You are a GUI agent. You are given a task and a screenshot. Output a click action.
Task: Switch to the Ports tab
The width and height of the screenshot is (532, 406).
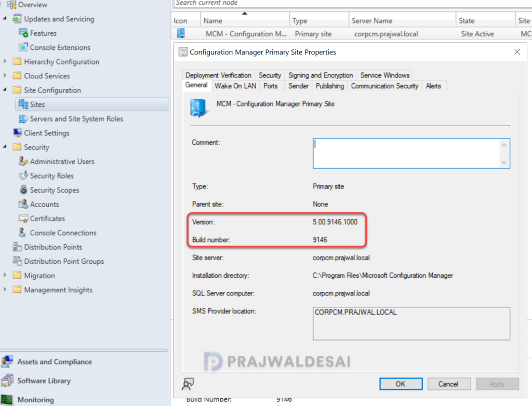point(270,86)
